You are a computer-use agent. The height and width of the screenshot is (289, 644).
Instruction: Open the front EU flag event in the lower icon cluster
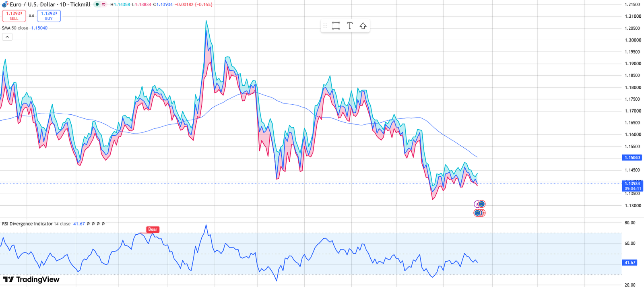pos(477,213)
